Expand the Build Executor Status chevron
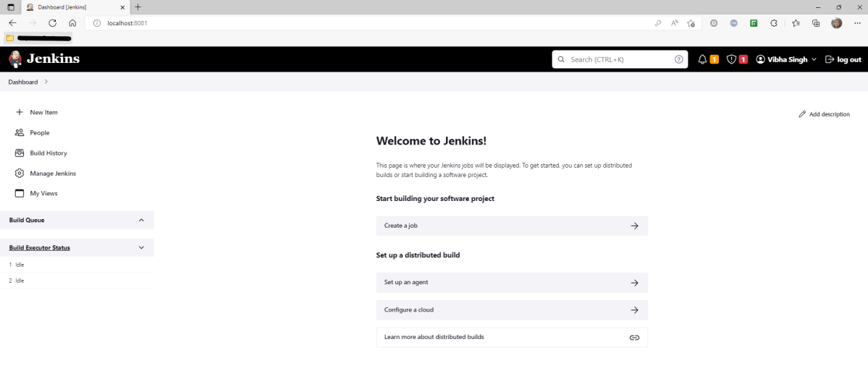868x368 pixels. pos(141,247)
